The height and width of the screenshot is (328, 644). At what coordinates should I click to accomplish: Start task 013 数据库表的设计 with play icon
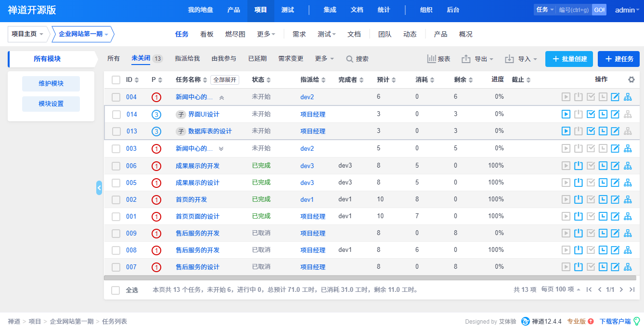pyautogui.click(x=566, y=131)
